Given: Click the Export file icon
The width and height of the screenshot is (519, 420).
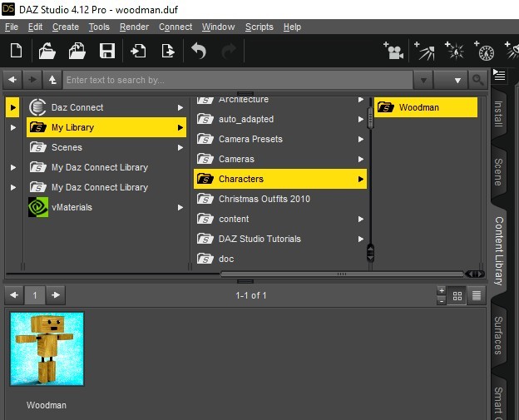Looking at the screenshot, I should coord(168,51).
